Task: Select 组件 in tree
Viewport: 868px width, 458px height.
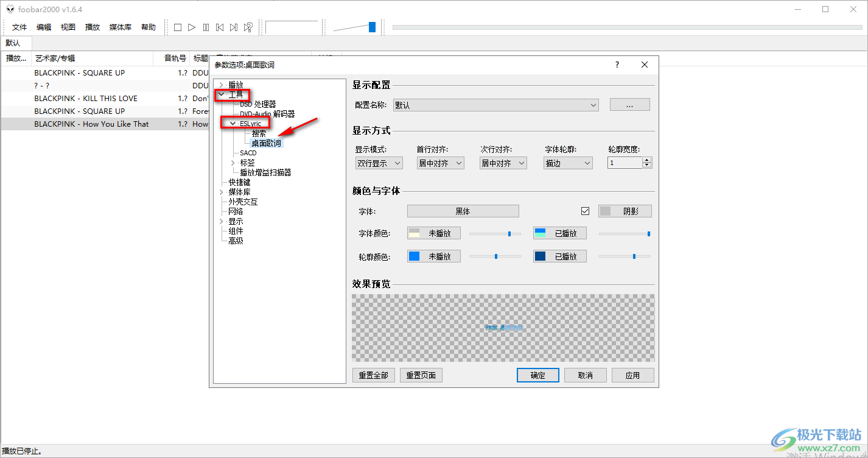Action: 236,231
